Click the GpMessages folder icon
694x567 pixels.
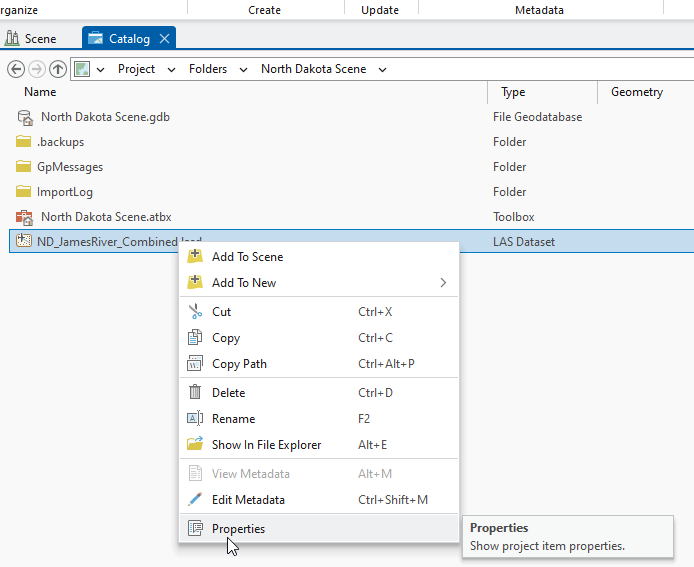point(23,167)
